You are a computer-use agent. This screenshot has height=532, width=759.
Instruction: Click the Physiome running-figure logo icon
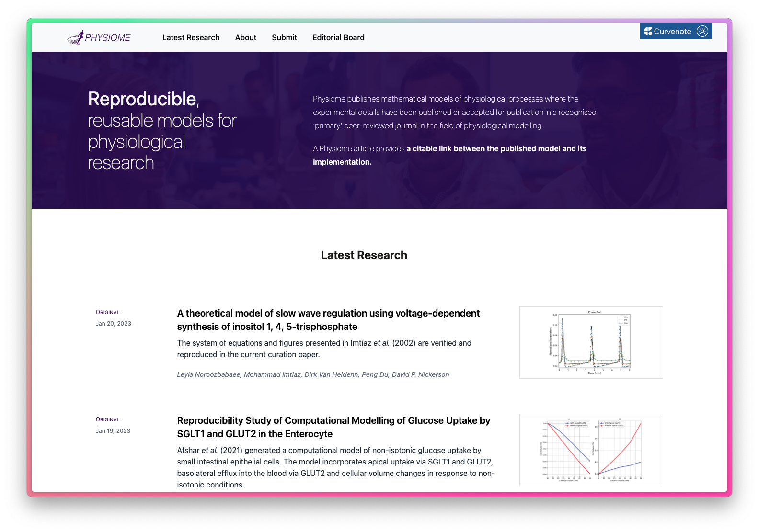click(75, 38)
